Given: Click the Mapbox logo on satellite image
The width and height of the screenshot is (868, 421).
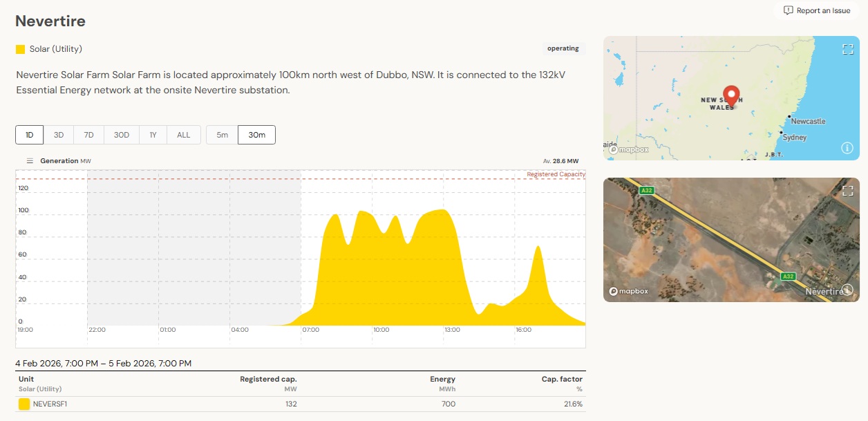Looking at the screenshot, I should [x=628, y=291].
